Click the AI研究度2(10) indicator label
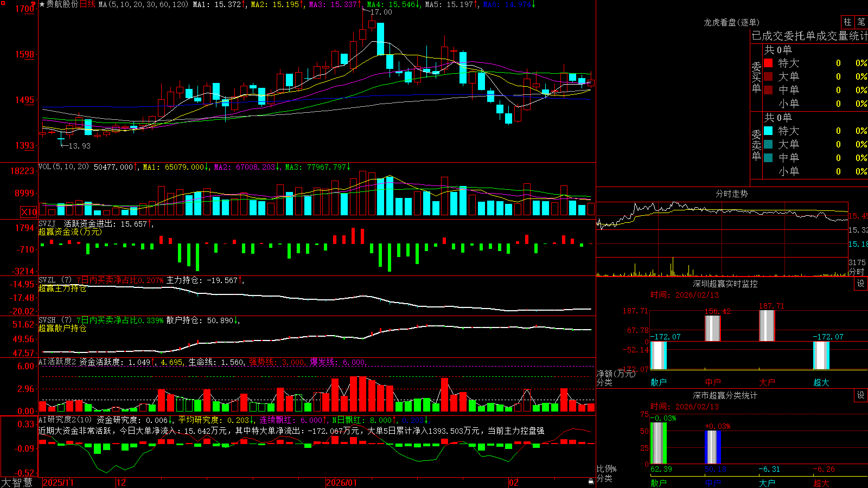 coord(65,420)
